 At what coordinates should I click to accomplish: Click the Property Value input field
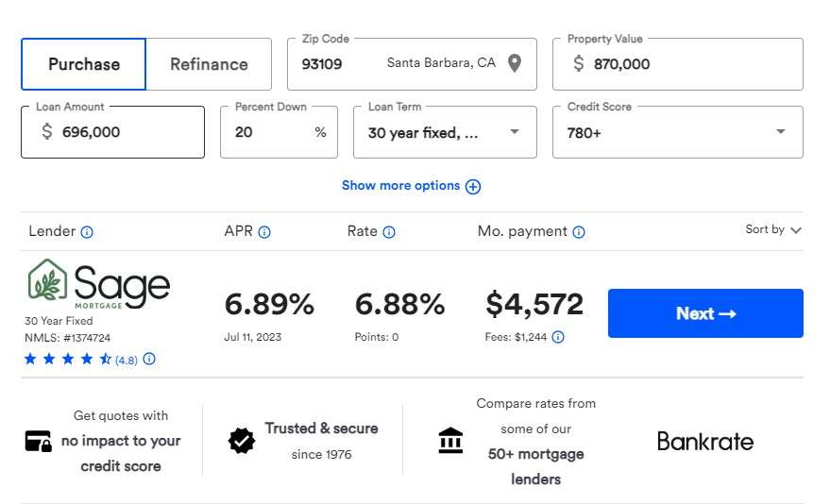coord(678,64)
